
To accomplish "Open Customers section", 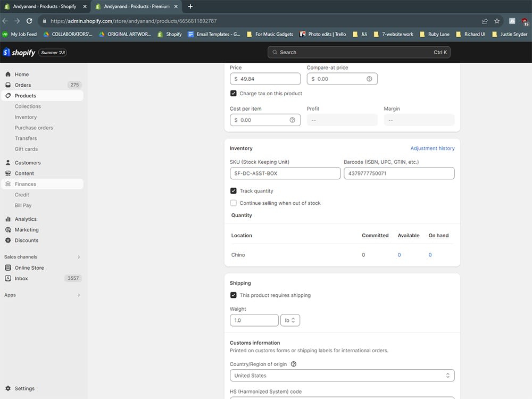I will click(x=28, y=162).
